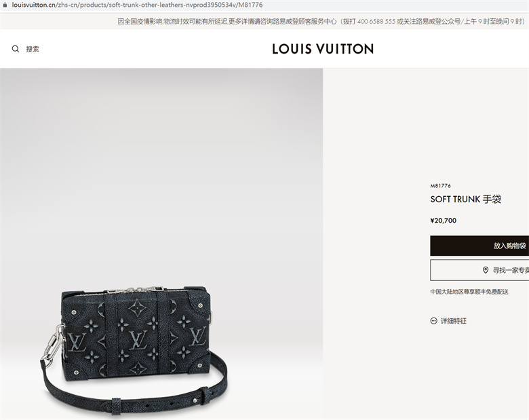The height and width of the screenshot is (420, 529).
Task: Click the 中国大陆地区尊享顺丰免费配送 shipping note
Action: 469,292
